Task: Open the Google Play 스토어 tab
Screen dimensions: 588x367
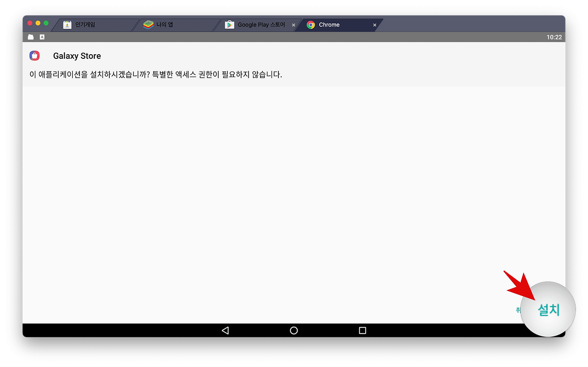Action: 258,25
